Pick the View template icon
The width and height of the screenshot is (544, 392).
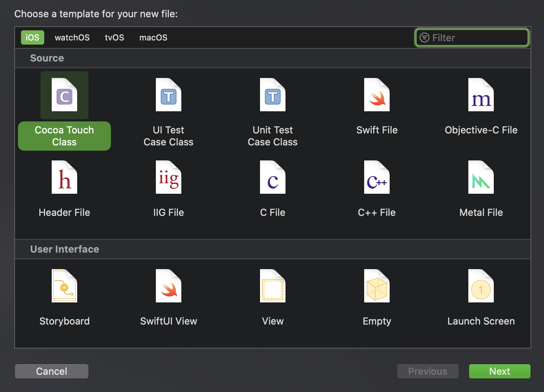point(273,286)
